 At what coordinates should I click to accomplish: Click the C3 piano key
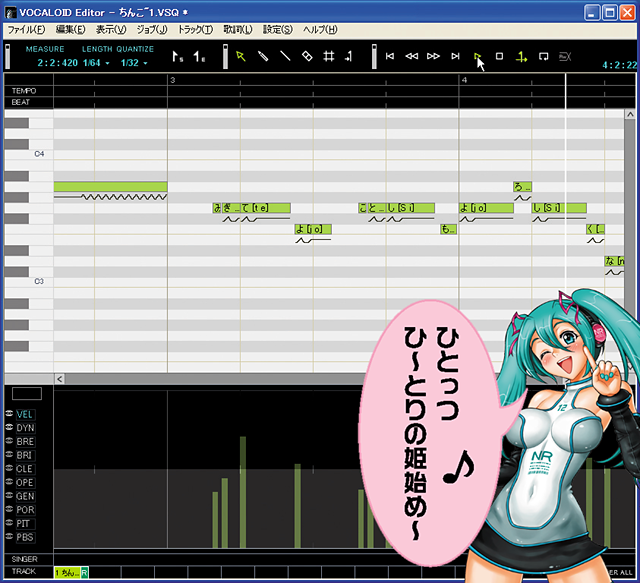coord(29,282)
